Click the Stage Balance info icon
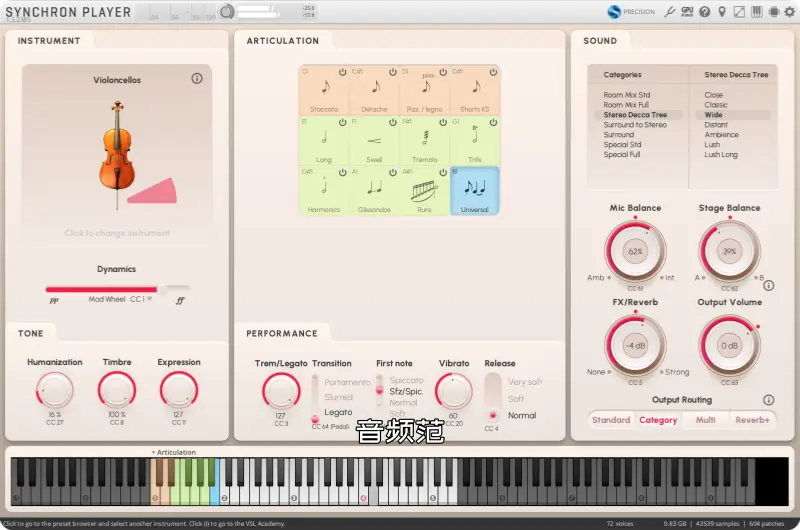The image size is (800, 530). (769, 286)
